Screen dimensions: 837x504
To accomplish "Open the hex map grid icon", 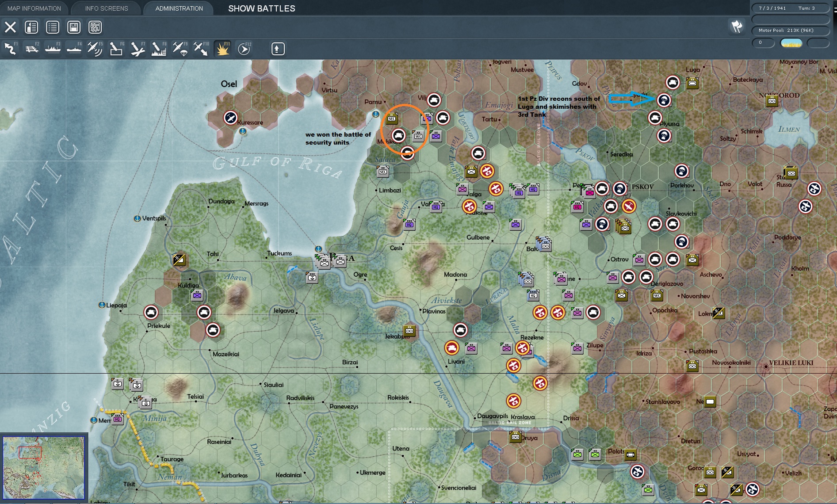I will [x=95, y=27].
